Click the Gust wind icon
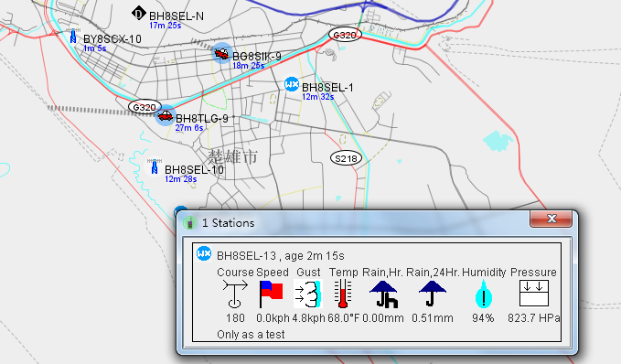 [308, 294]
